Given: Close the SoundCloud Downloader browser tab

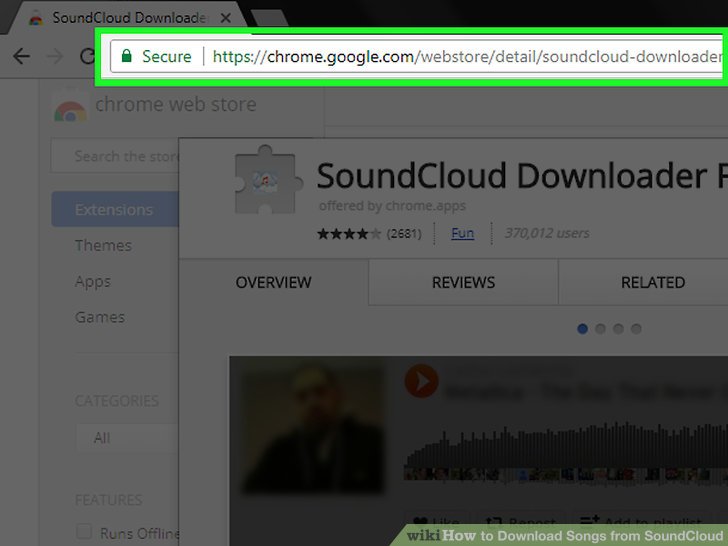Looking at the screenshot, I should point(226,18).
